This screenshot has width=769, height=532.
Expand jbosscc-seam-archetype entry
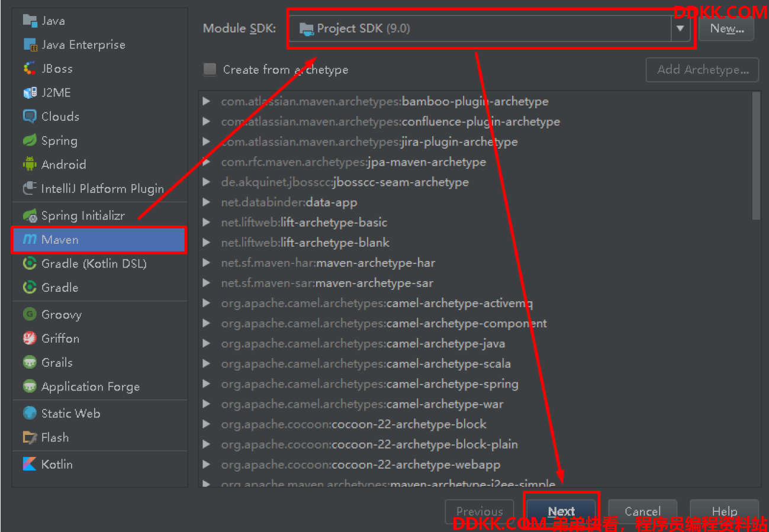(206, 182)
